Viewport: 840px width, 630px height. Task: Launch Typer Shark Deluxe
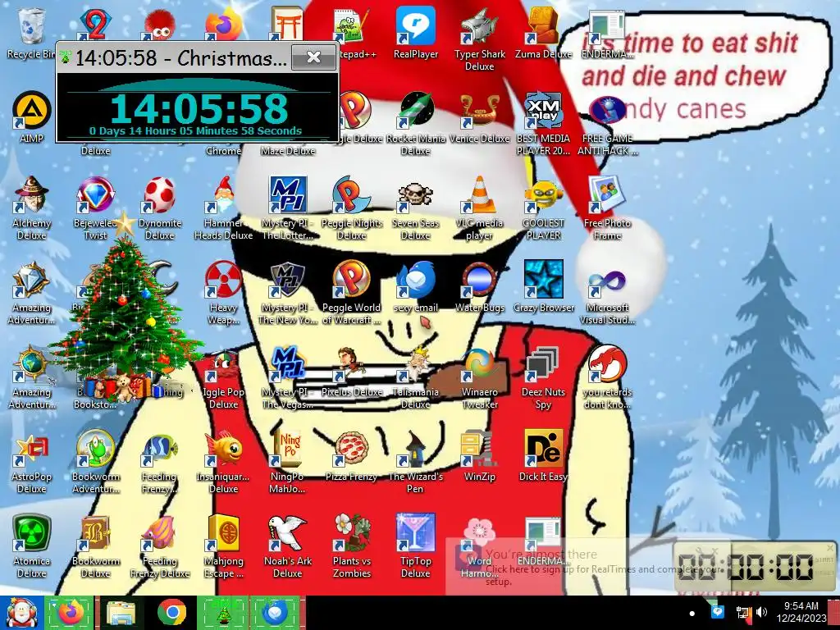(x=479, y=39)
